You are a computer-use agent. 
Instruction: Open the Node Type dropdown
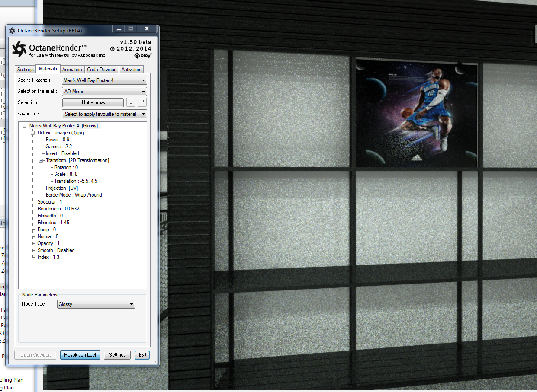click(96, 304)
